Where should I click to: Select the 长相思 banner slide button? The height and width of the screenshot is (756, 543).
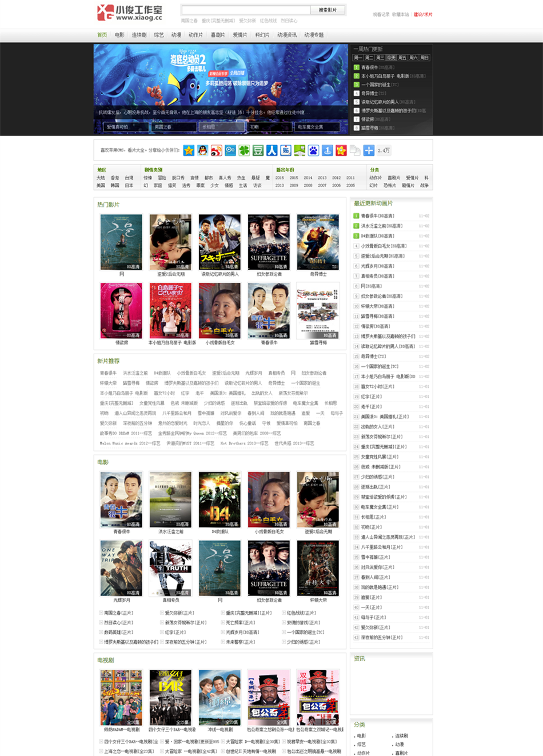221,127
